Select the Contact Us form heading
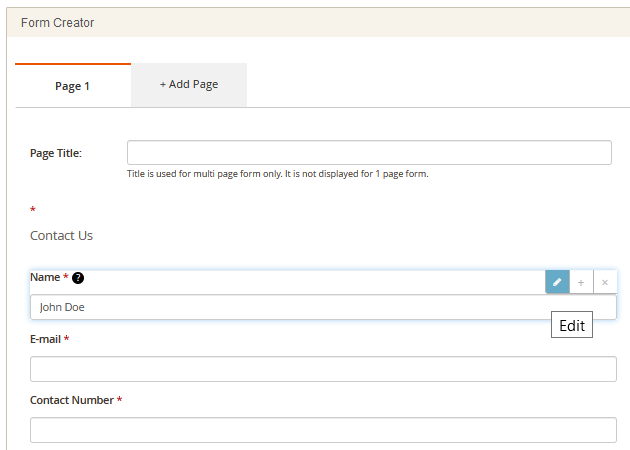630x450 pixels. (61, 236)
